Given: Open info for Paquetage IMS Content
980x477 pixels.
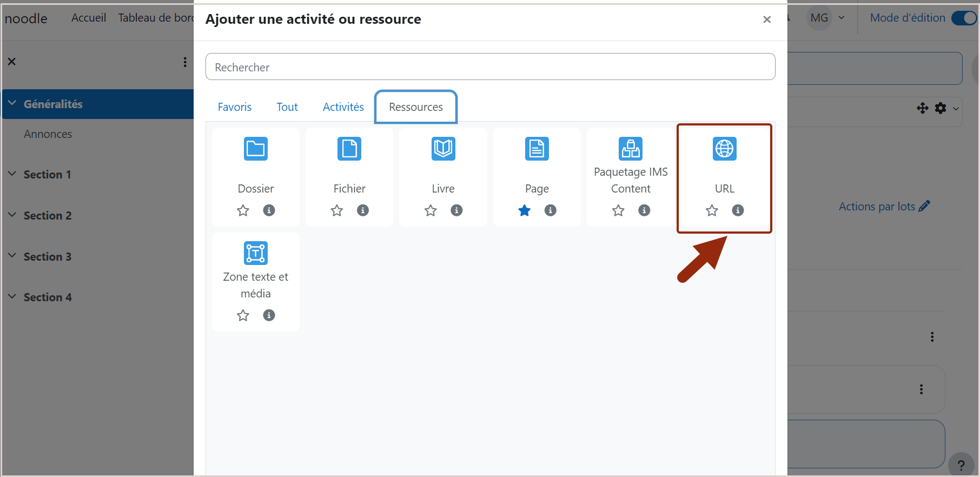Looking at the screenshot, I should pos(644,210).
